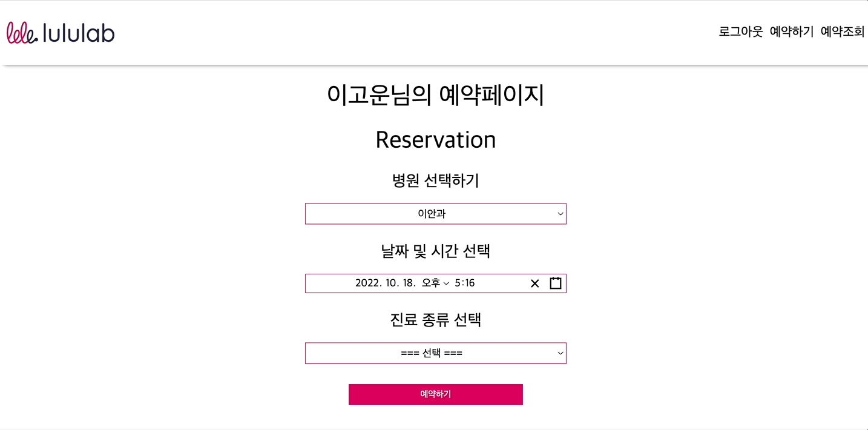
Task: Click the 병원 선택하기 section label
Action: 435,180
